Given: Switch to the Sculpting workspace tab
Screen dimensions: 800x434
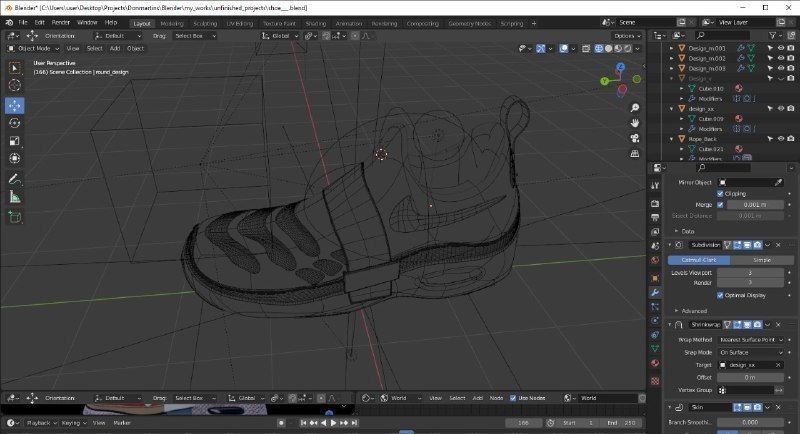Looking at the screenshot, I should (205, 23).
